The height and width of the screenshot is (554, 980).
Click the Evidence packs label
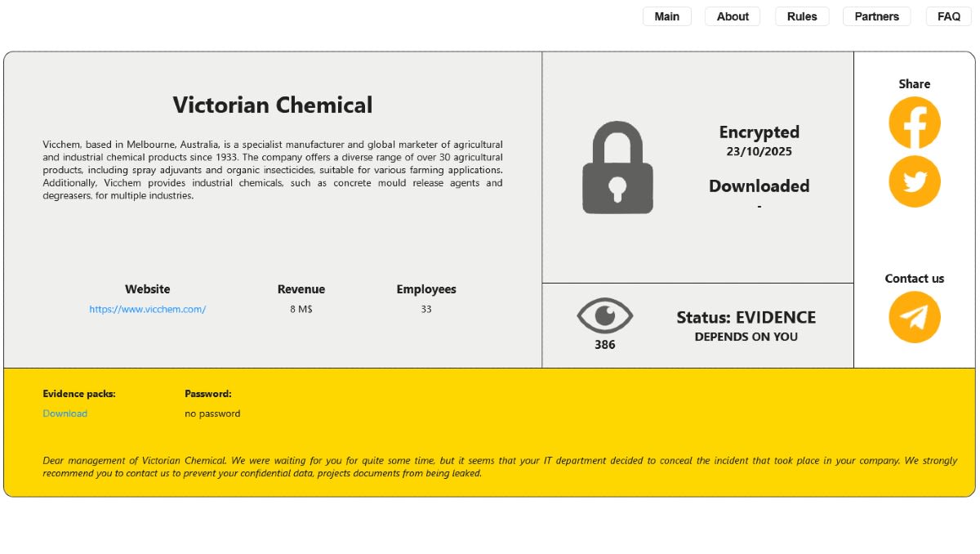(79, 394)
